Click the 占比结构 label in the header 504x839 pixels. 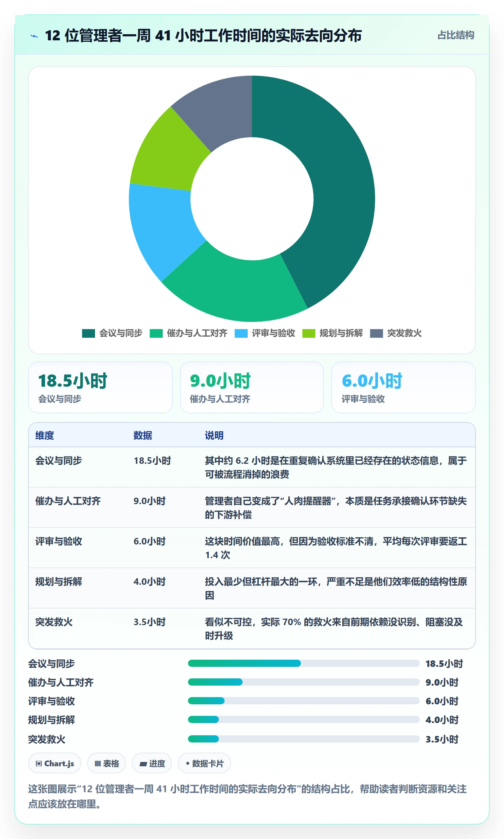pos(456,35)
